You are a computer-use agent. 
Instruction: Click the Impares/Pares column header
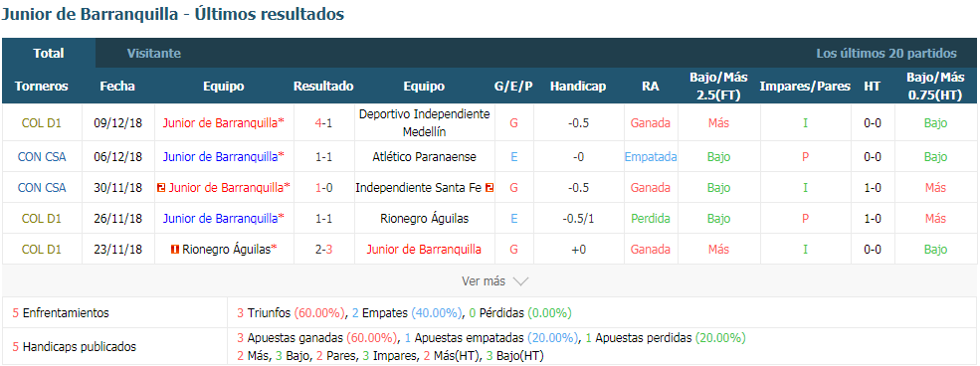click(x=805, y=87)
